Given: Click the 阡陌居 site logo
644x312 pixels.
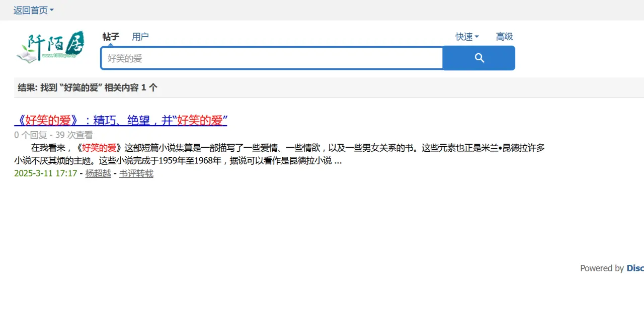Looking at the screenshot, I should click(50, 47).
